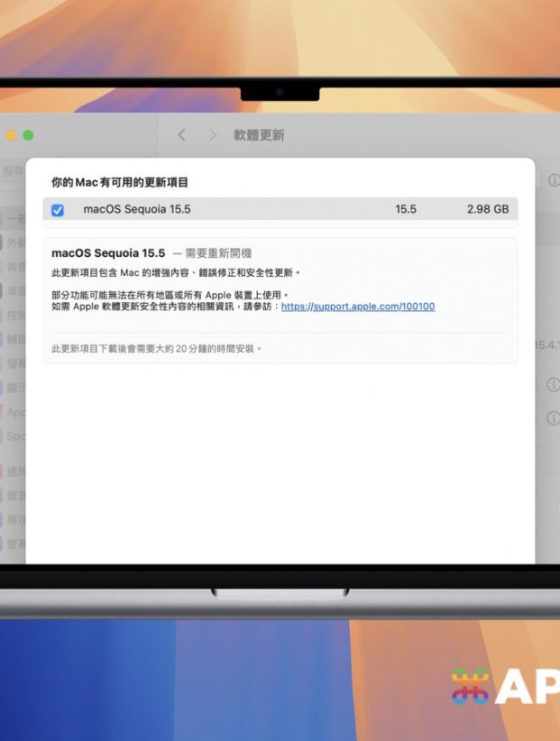Open 顯示 settings in the sidebar

(14, 389)
